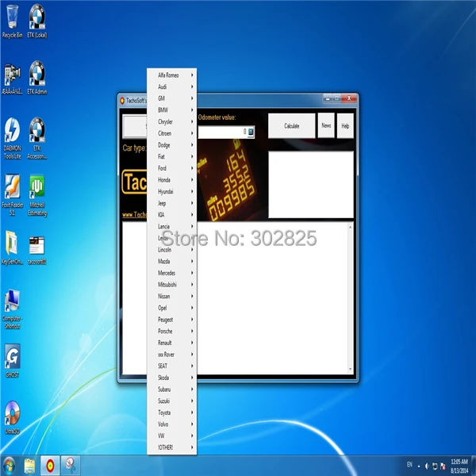Open the clock showing 12:05 AM
Image resolution: width=476 pixels, height=476 pixels.
459,466
